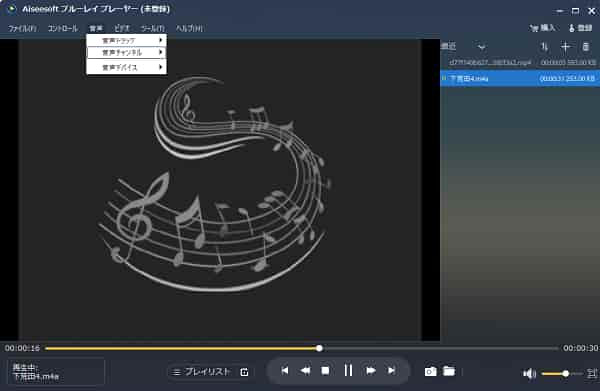The width and height of the screenshot is (600, 391).
Task: Expand the 音声デバイス submenu
Action: 127,67
